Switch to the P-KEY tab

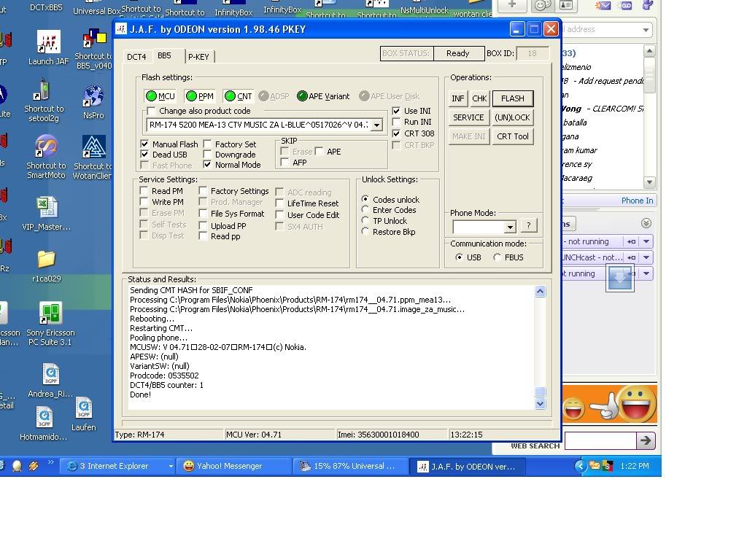[198, 57]
